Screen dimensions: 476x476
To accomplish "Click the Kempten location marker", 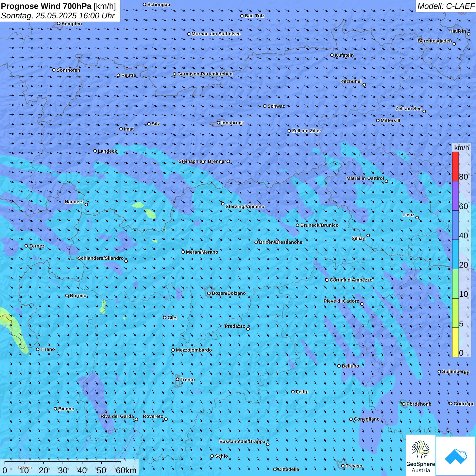I will pyautogui.click(x=58, y=23).
